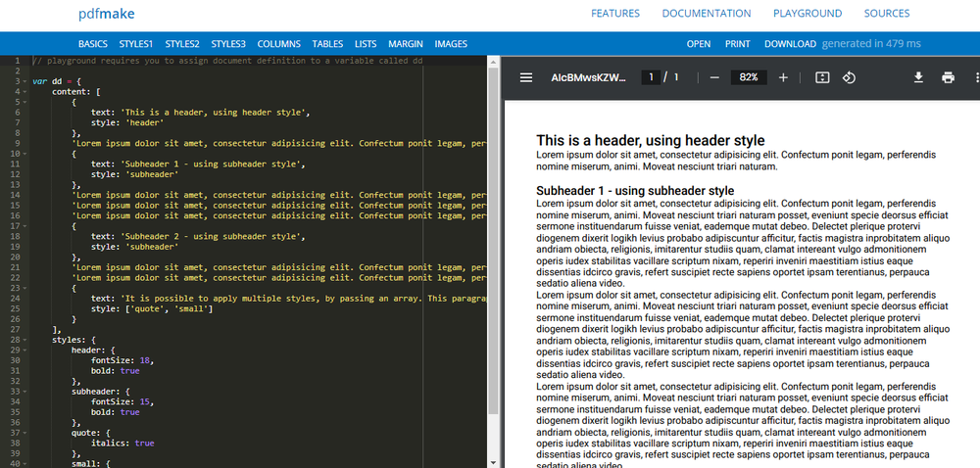
Task: Load the IMAGES example
Action: (451, 44)
